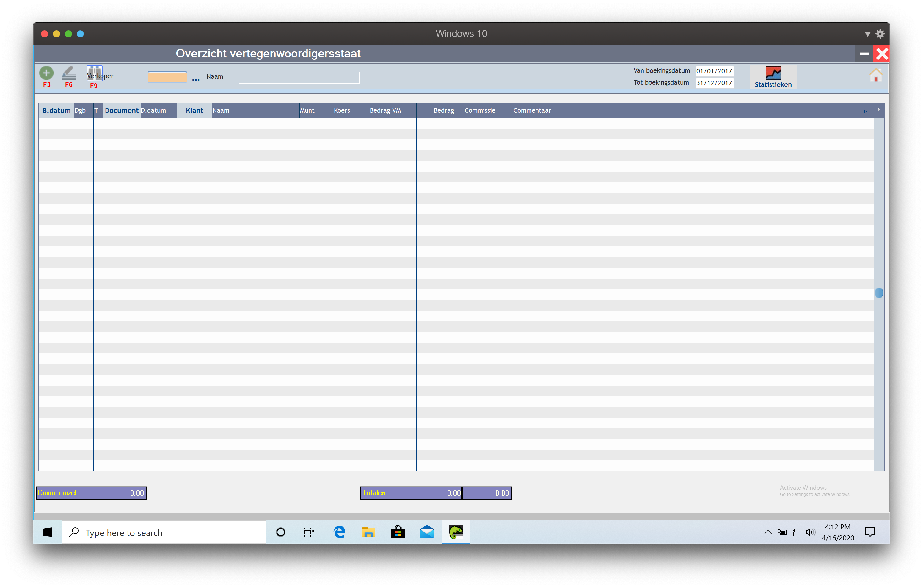Open Microsoft Edge from taskbar

click(x=340, y=532)
